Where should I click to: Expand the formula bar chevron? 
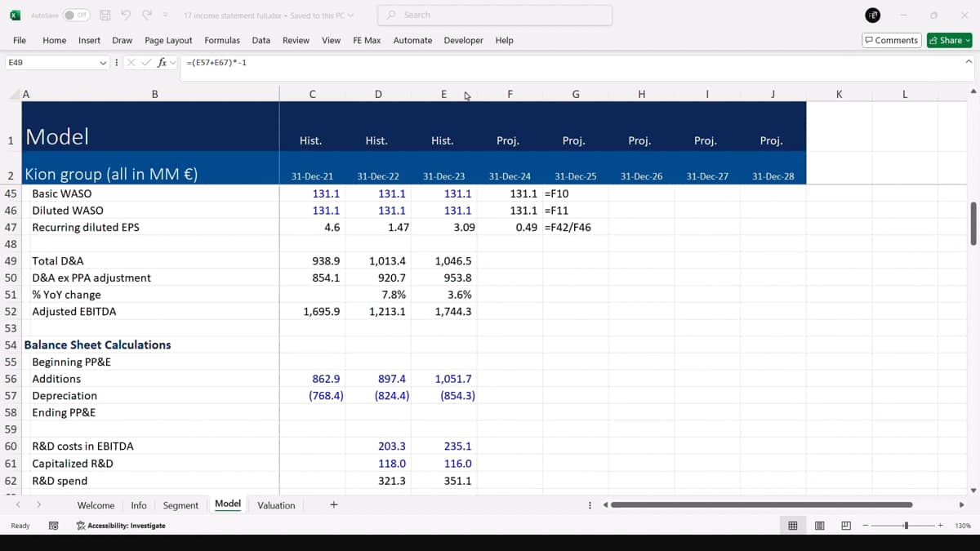click(969, 61)
